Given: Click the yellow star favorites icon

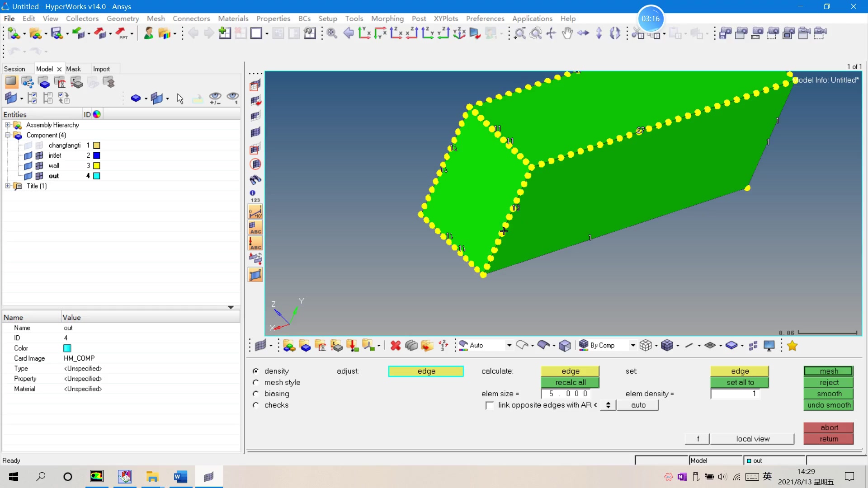Looking at the screenshot, I should point(792,346).
